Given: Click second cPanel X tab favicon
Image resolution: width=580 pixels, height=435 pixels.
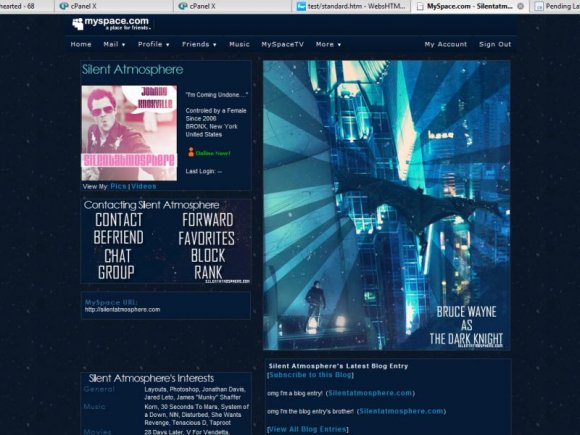Looking at the screenshot, I should (x=183, y=6).
